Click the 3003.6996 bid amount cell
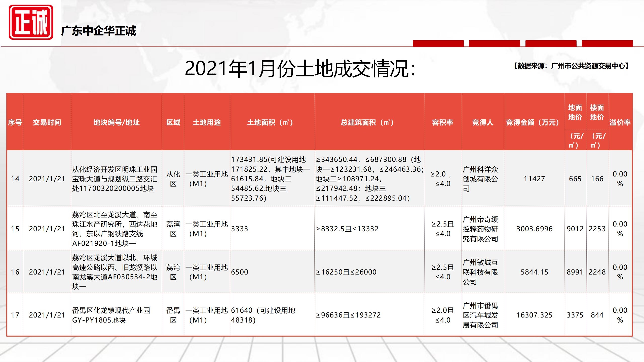Image resolution: width=644 pixels, height=362 pixels. coord(534,229)
